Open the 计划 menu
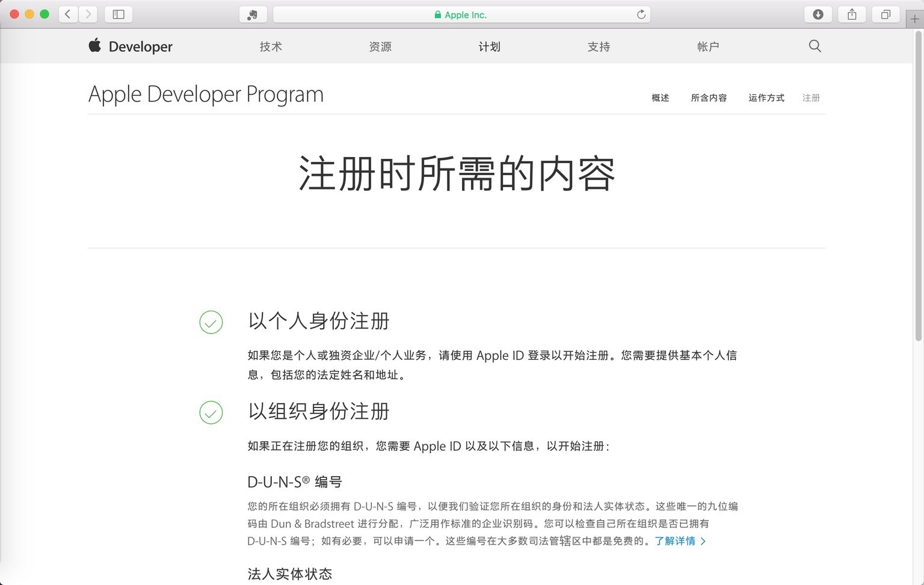This screenshot has width=924, height=585. [x=490, y=47]
